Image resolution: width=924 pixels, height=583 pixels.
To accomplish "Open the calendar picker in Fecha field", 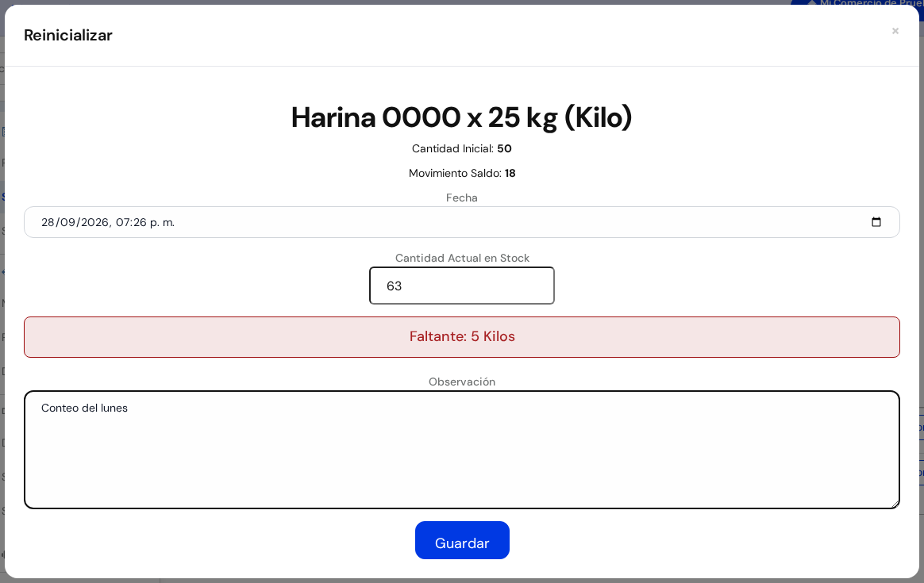I will (876, 222).
